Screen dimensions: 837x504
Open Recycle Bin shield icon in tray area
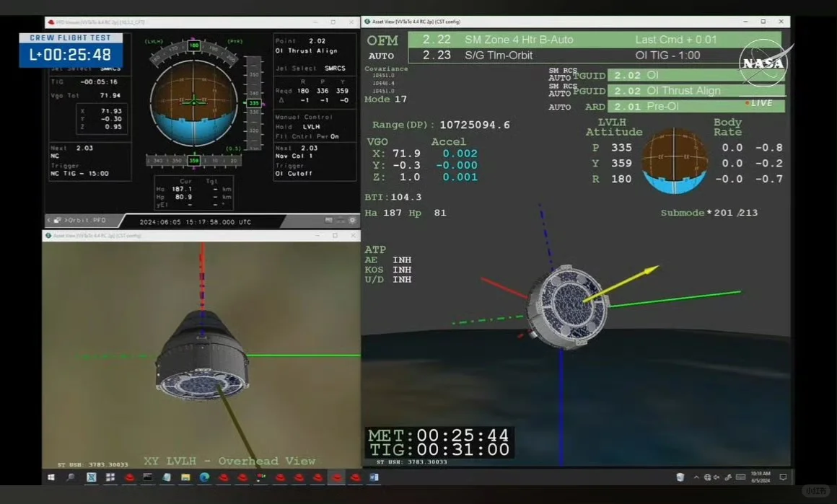click(680, 477)
